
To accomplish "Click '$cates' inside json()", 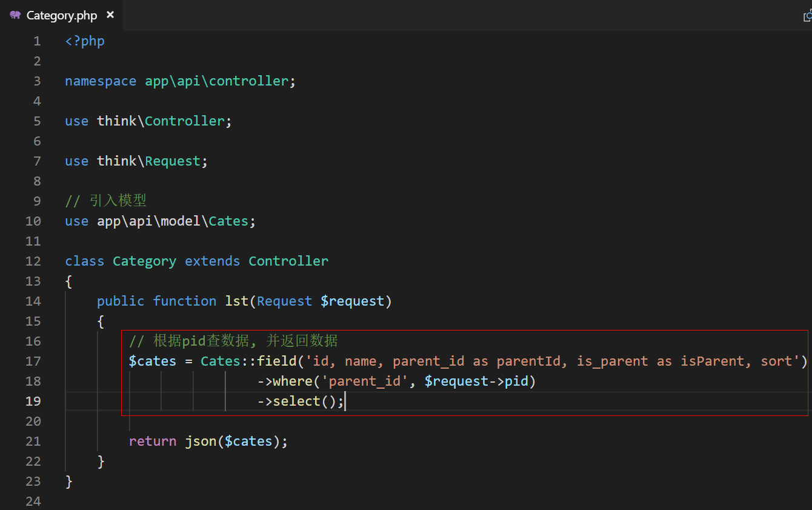I will [249, 441].
